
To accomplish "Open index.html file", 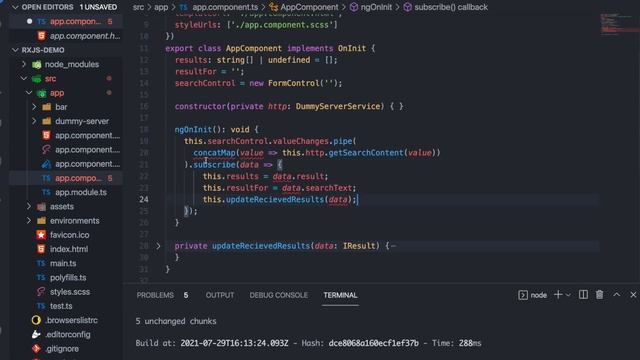I will (69, 249).
